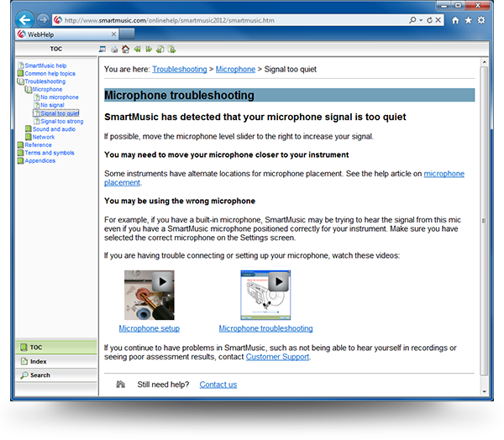Toggle the navigation pane icon in the help toolbar

(x=102, y=50)
